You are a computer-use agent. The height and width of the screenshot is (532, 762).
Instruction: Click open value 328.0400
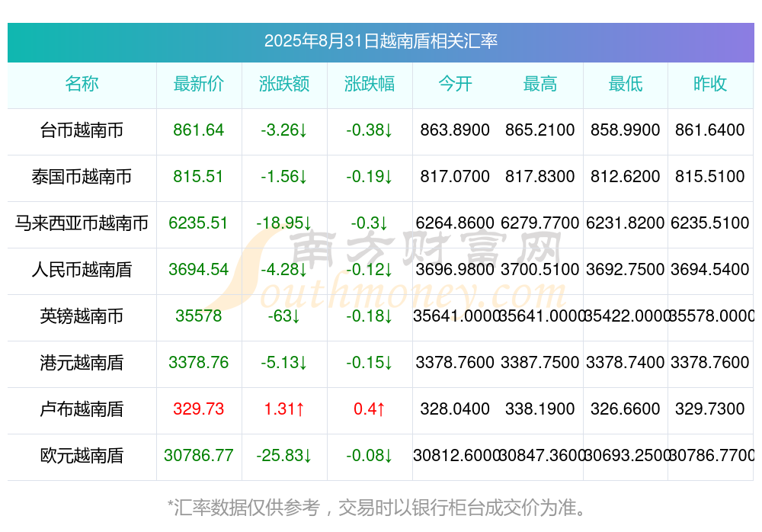[455, 409]
